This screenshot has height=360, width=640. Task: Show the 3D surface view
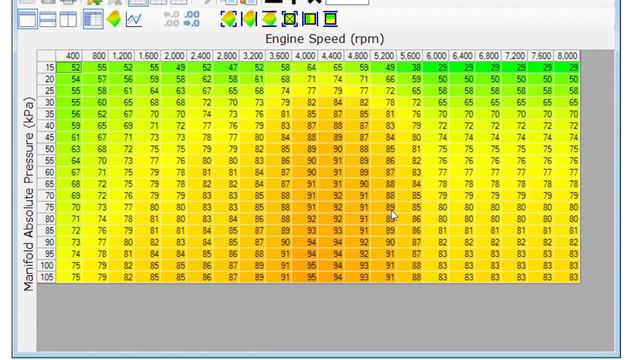(114, 19)
